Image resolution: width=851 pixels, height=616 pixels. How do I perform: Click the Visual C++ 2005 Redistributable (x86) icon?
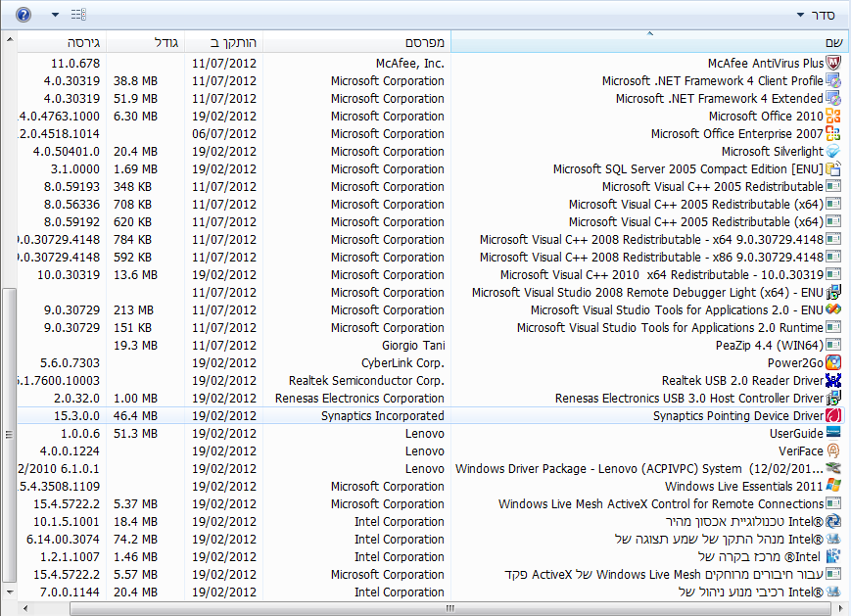point(833,187)
